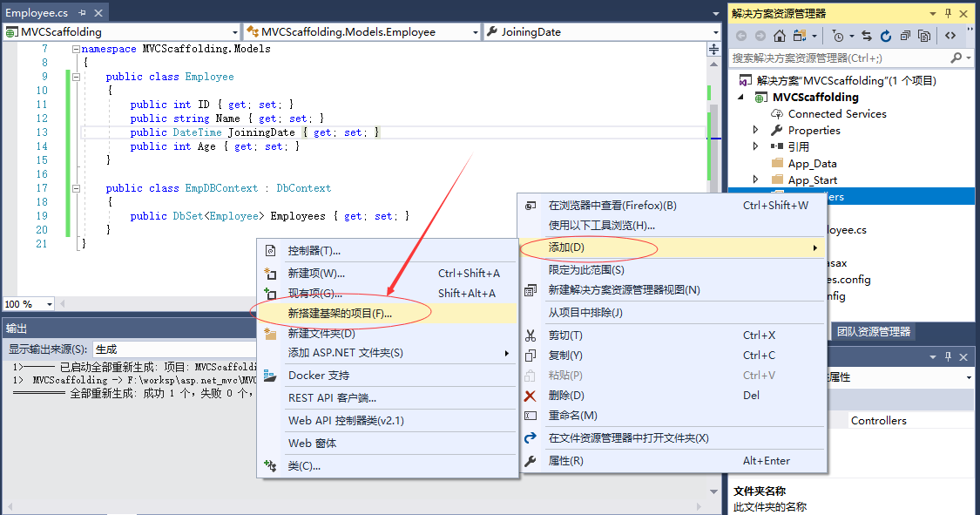Click the Refresh icon in Solution Explorer

click(886, 36)
